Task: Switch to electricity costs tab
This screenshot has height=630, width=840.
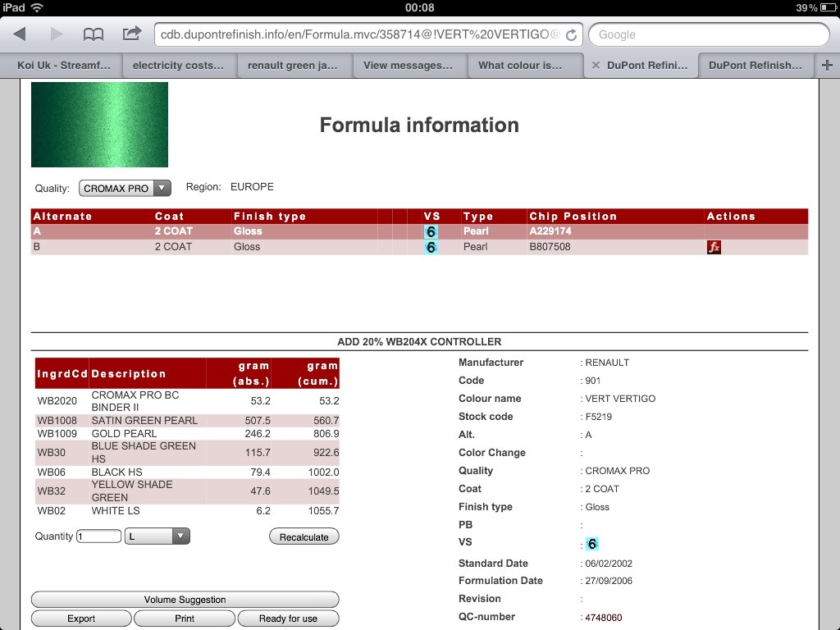Action: pos(178,66)
